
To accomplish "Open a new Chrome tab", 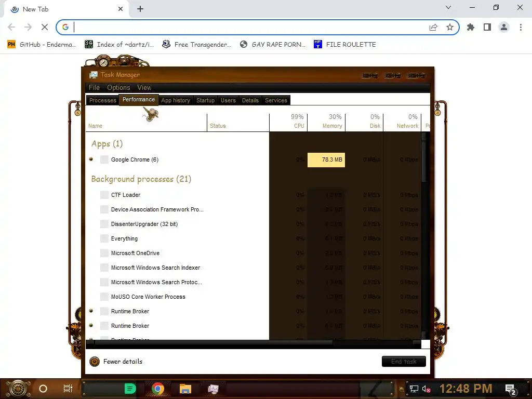I will 140,9.
